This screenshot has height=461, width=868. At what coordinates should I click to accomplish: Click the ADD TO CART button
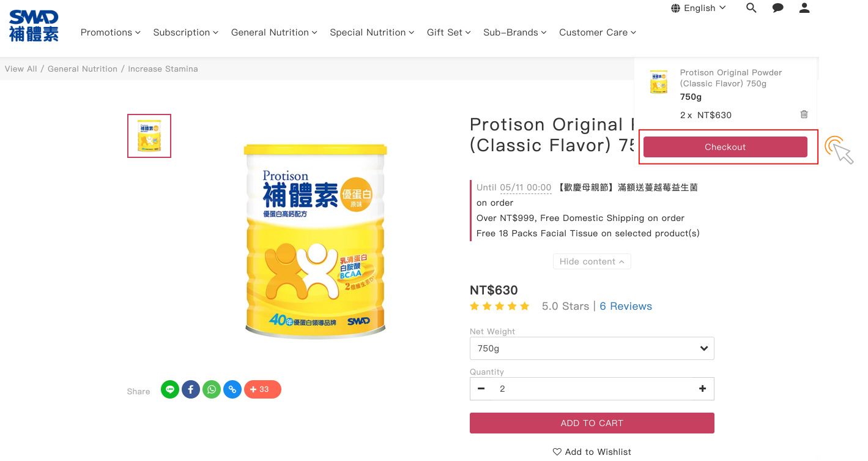592,423
